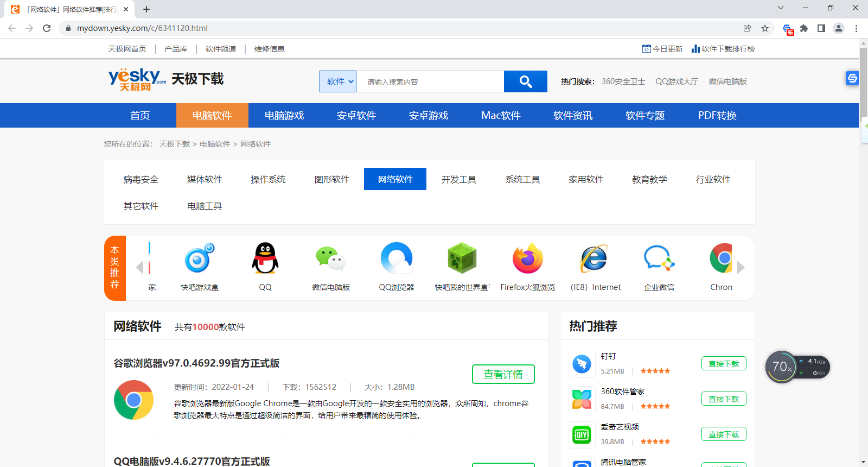
Task: Switch to 病毒安全 category tab
Action: tap(141, 179)
